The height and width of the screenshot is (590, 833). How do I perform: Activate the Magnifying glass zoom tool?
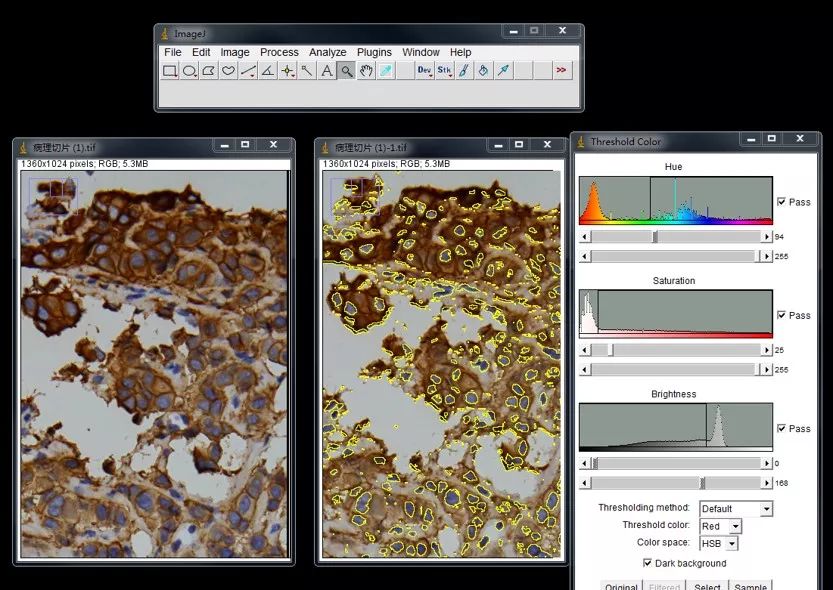[x=346, y=71]
